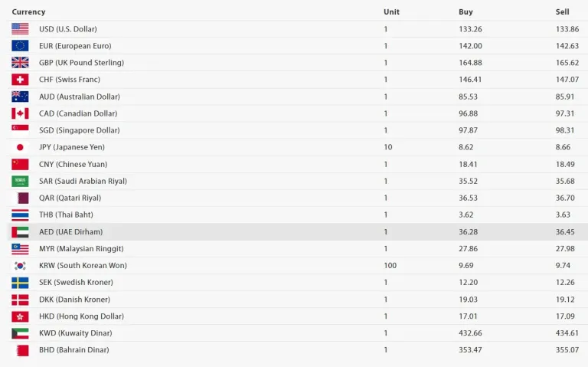
Task: Click the Australian flag icon
Action: click(20, 97)
